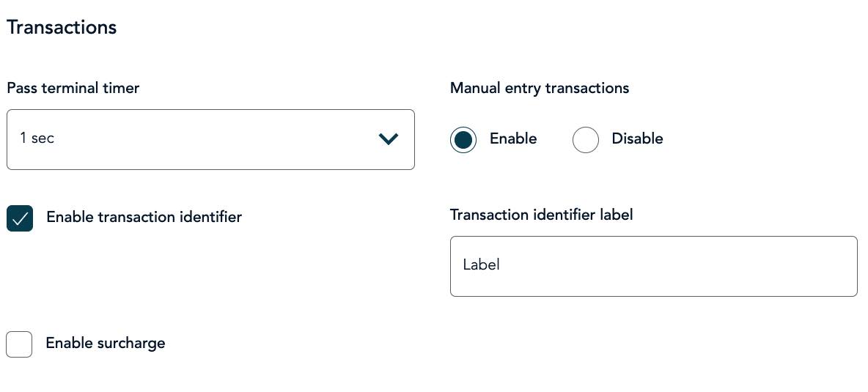The height and width of the screenshot is (392, 868).
Task: Click the "Disable" text next to the radio
Action: coord(637,138)
